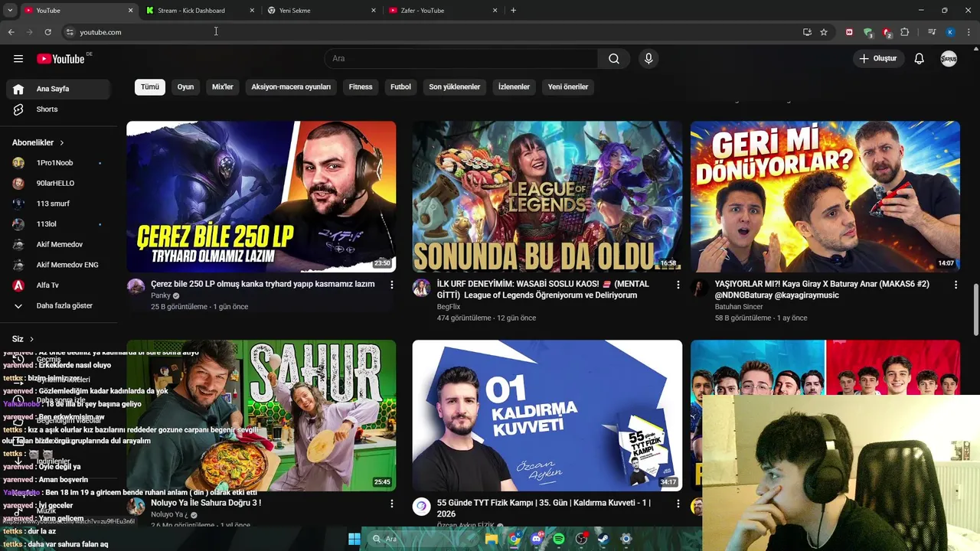Open the 1Pro1Noob subscription channel
Image resolution: width=980 pixels, height=551 pixels.
point(58,163)
